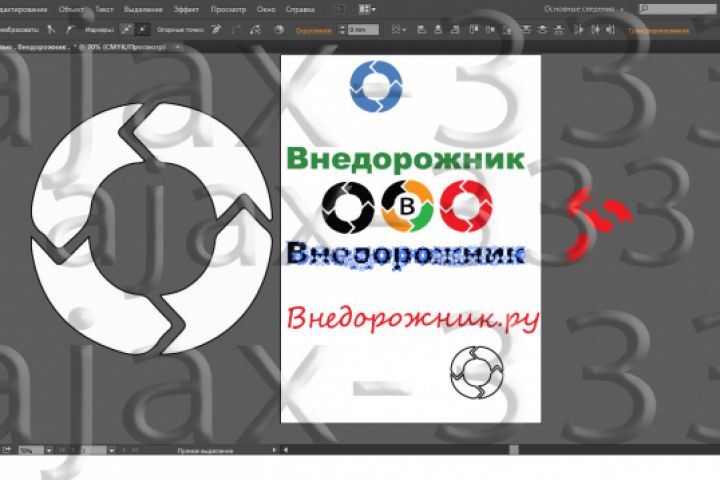Click the artboard number field in status bar
The width and height of the screenshot is (720, 480).
click(x=94, y=451)
